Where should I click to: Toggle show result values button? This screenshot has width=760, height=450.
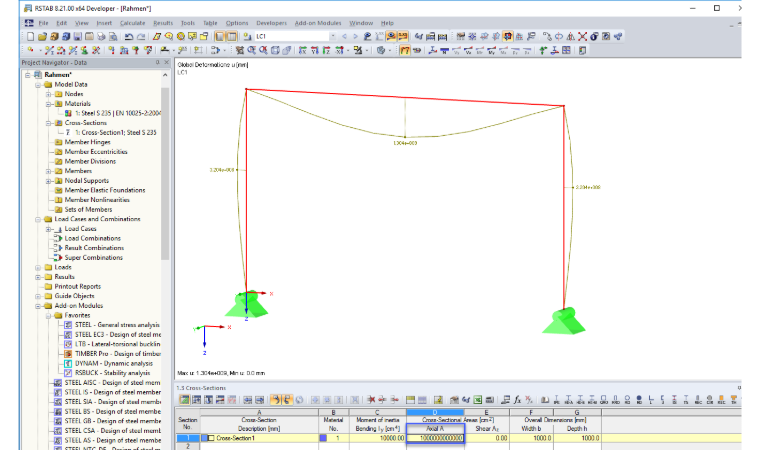click(402, 36)
